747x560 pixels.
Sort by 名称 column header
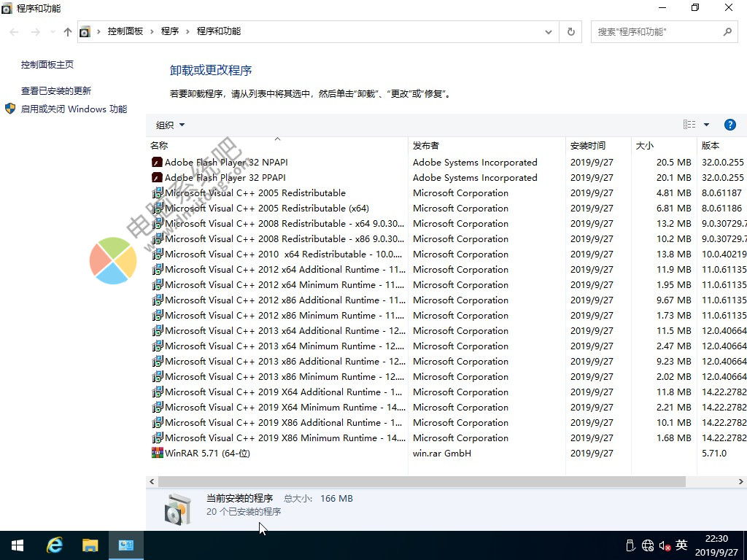[x=276, y=145]
